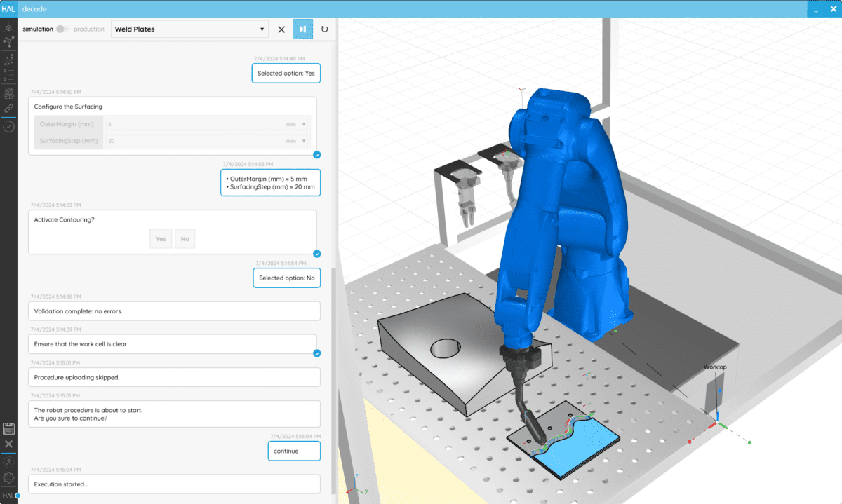
Task: Expand the OuterMargin mm unit dropdown
Action: pyautogui.click(x=297, y=124)
